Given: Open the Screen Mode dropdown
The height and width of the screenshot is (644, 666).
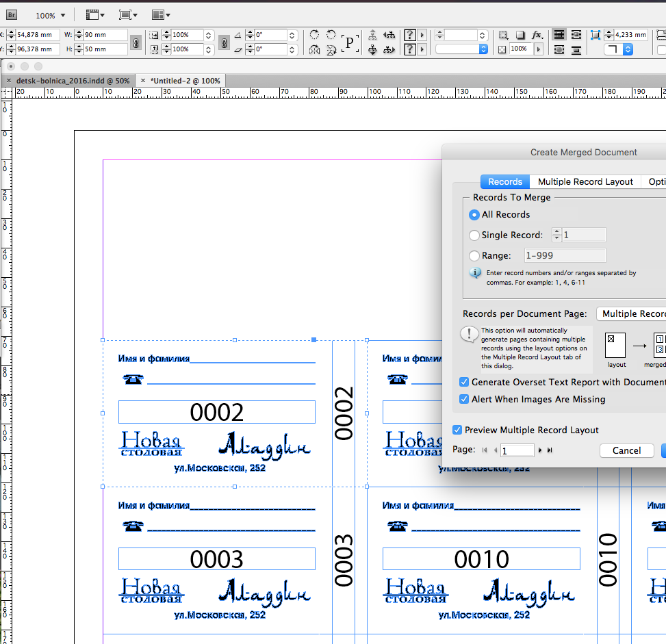Looking at the screenshot, I should (x=128, y=15).
